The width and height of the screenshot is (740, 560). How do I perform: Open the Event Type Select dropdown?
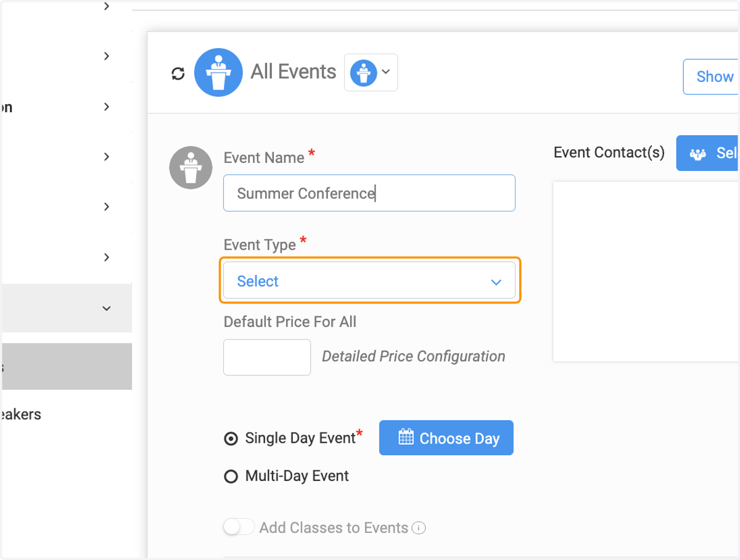pyautogui.click(x=369, y=281)
